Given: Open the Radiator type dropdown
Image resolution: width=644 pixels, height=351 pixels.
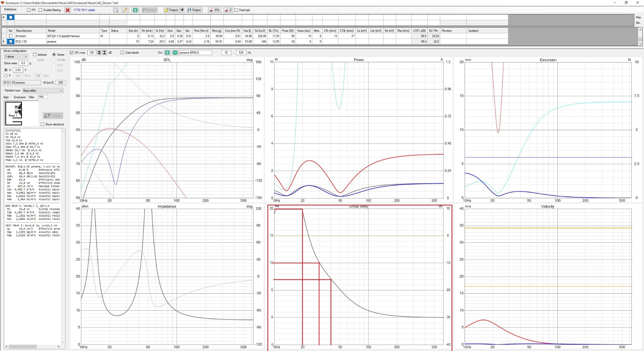Looking at the screenshot, I should [x=43, y=91].
